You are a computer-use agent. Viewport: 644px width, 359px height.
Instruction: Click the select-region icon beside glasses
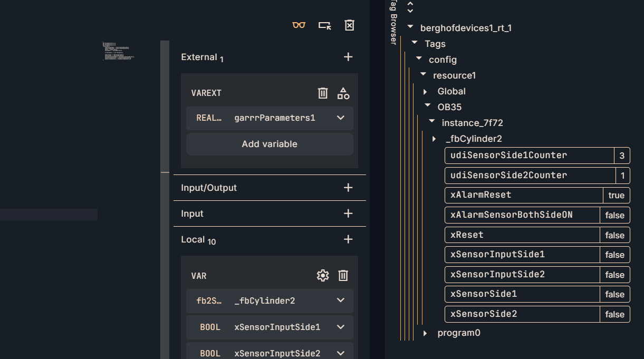click(324, 25)
